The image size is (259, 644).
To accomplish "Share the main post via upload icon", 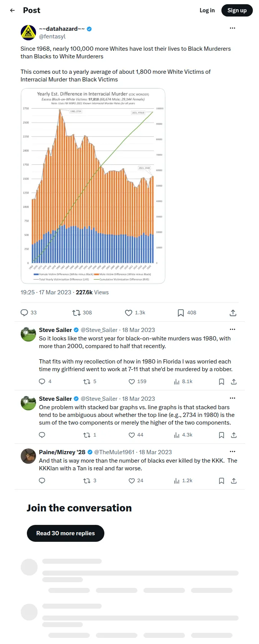I will point(233,313).
